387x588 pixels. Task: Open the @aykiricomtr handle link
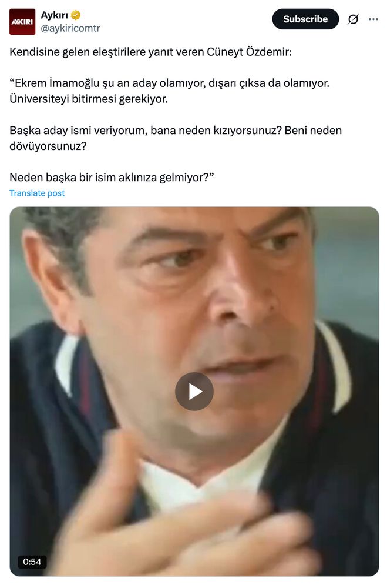70,28
